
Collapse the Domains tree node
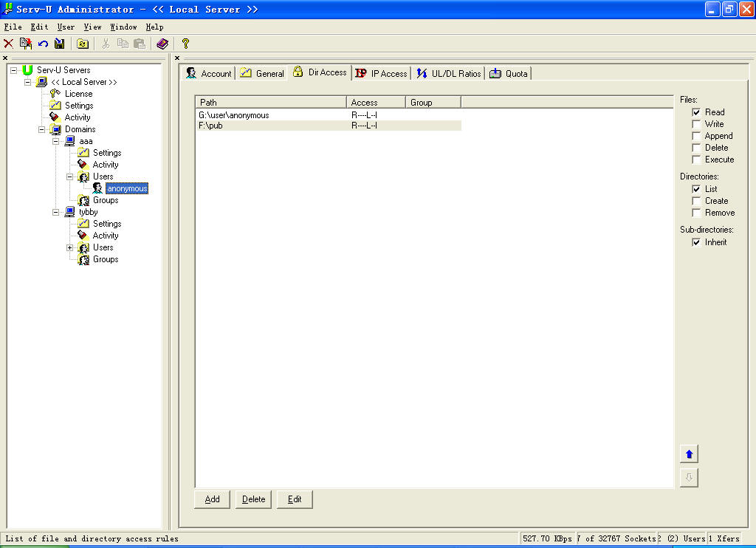42,129
